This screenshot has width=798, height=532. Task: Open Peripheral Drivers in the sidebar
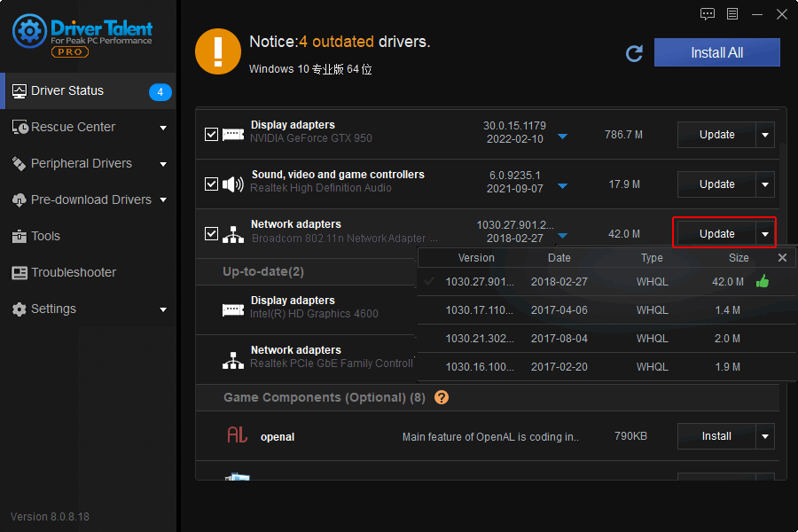(x=88, y=163)
